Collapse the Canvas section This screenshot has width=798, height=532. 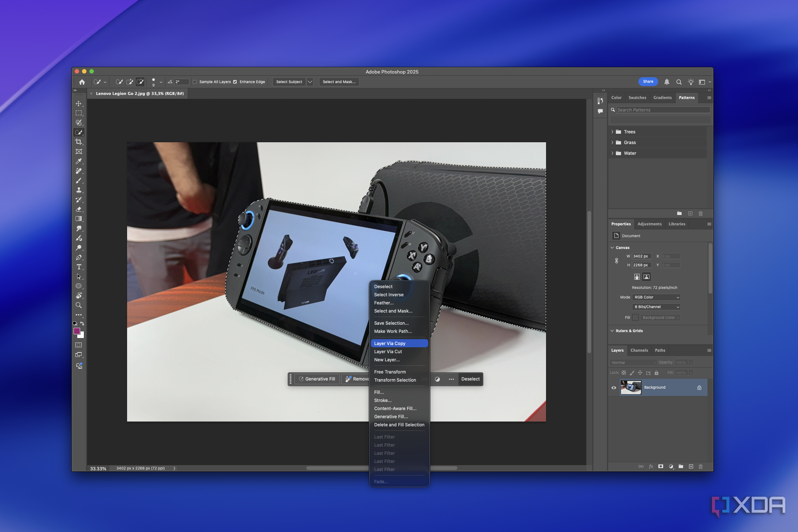(612, 248)
